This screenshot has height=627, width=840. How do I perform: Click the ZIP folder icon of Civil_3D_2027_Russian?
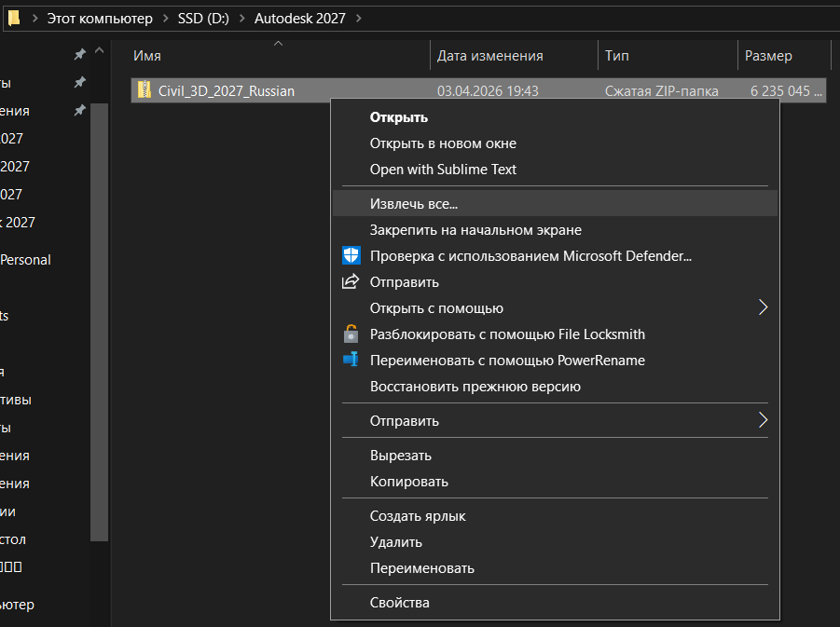145,90
